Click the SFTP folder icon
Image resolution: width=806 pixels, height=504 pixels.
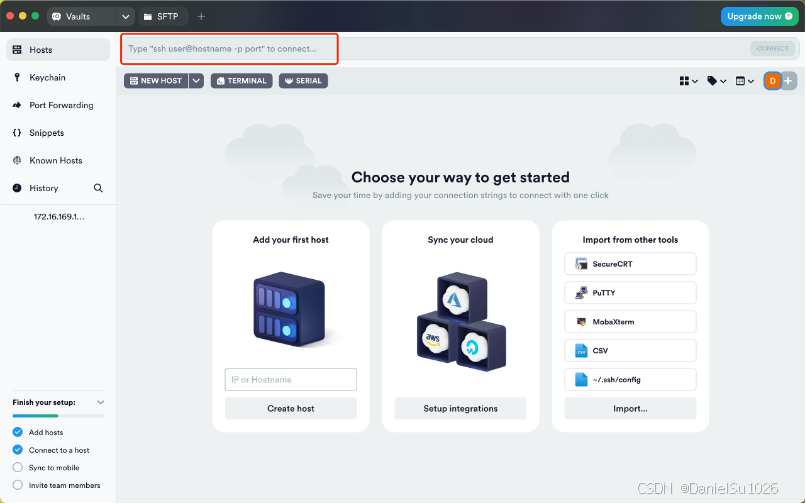click(148, 17)
